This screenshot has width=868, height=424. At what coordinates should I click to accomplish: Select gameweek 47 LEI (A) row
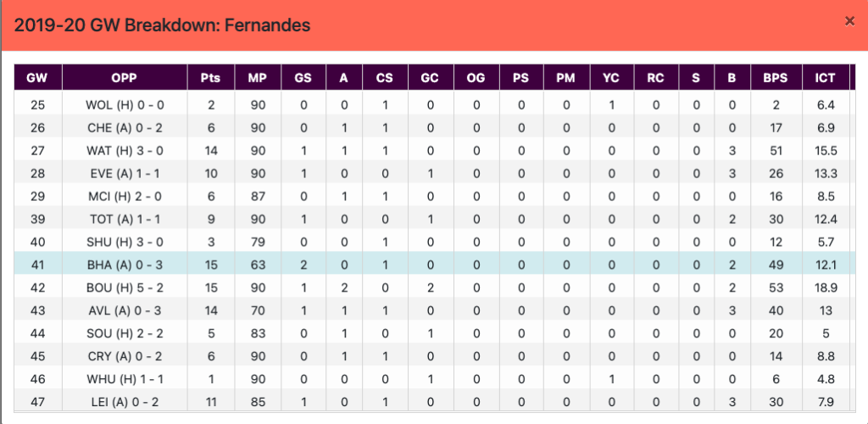[434, 403]
